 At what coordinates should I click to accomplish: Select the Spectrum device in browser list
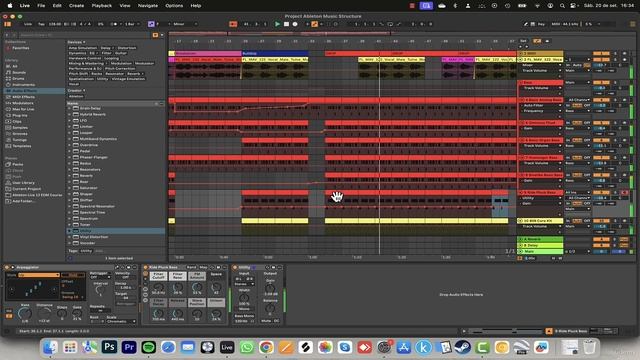[x=89, y=218]
